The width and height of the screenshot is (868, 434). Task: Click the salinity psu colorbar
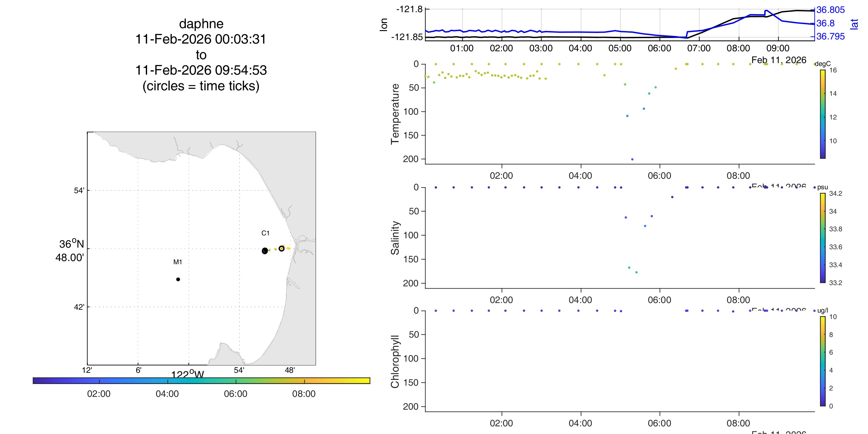click(x=823, y=238)
